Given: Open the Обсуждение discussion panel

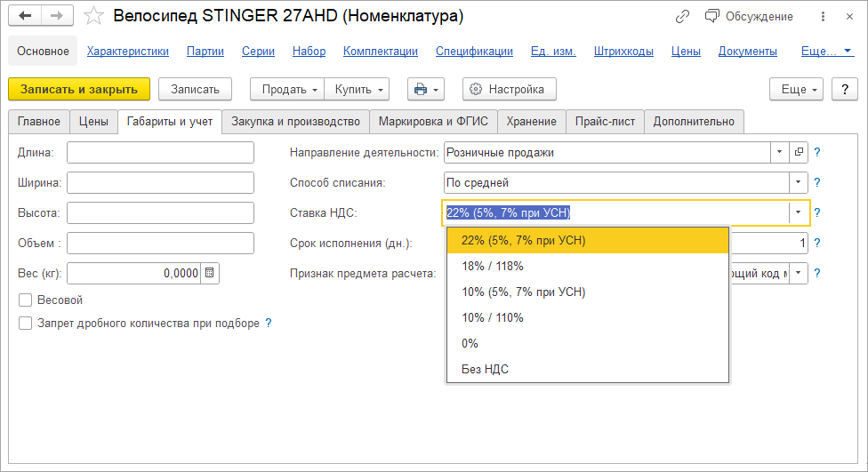Looking at the screenshot, I should click(x=736, y=16).
